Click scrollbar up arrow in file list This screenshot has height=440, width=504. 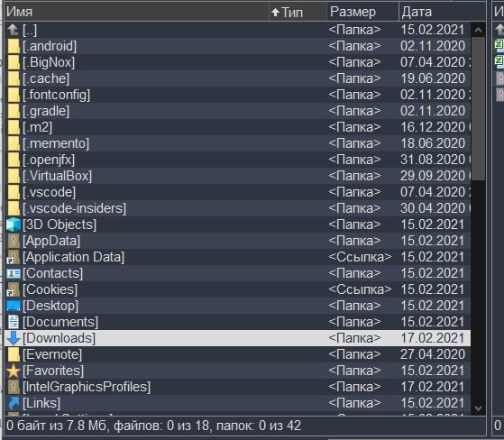(478, 31)
